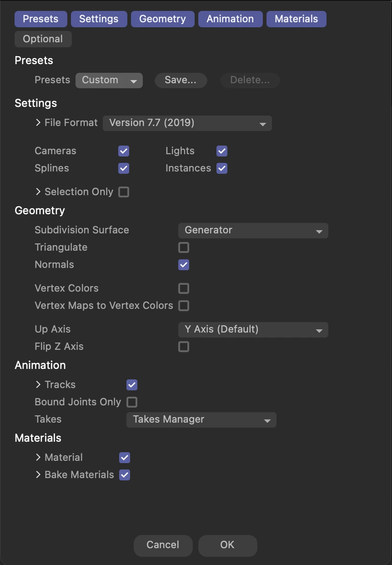Expand the Tracks disclosure arrow
The image size is (392, 565).
pyautogui.click(x=38, y=385)
